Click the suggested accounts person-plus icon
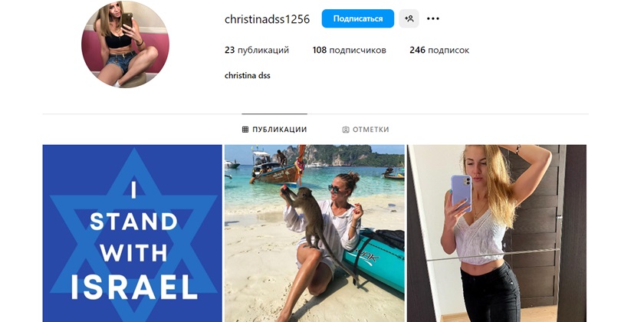644x322 pixels. pos(409,18)
